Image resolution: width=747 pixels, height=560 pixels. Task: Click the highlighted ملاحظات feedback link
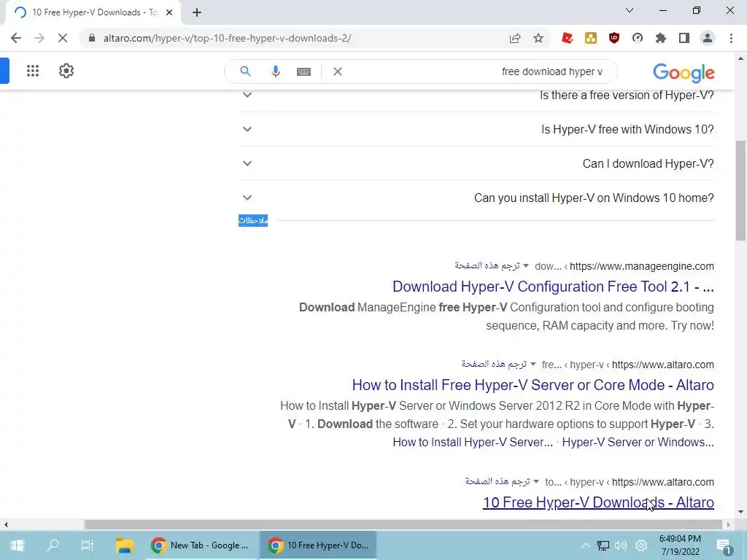pyautogui.click(x=253, y=220)
